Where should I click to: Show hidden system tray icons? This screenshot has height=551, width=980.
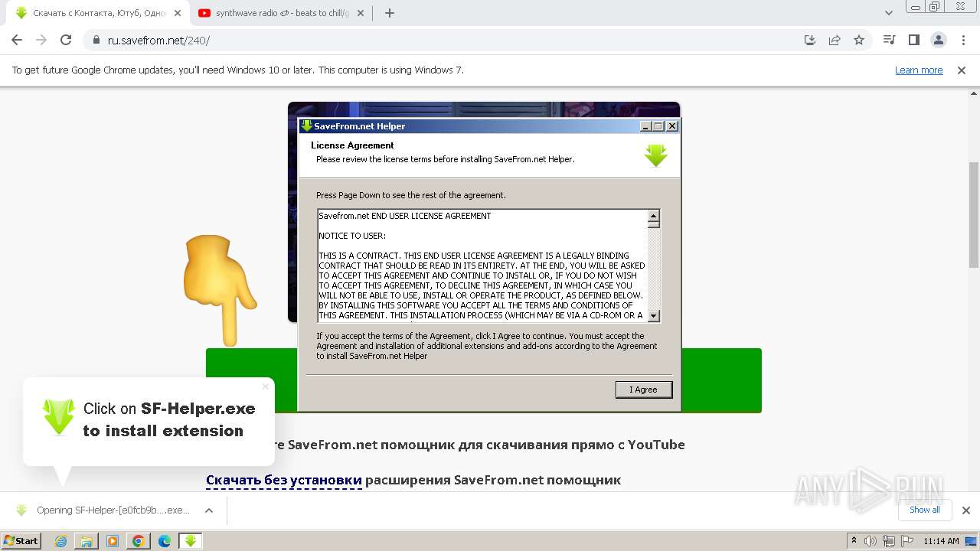coord(854,541)
